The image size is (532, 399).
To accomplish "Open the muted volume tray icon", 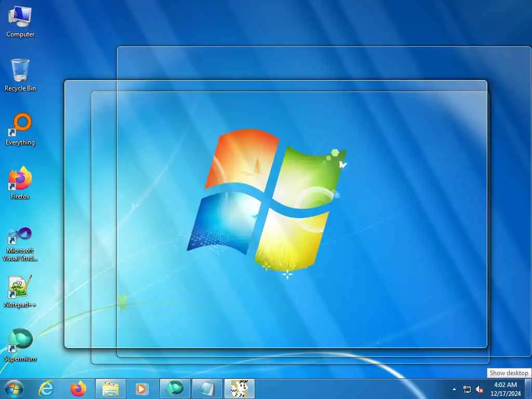I will (x=480, y=390).
